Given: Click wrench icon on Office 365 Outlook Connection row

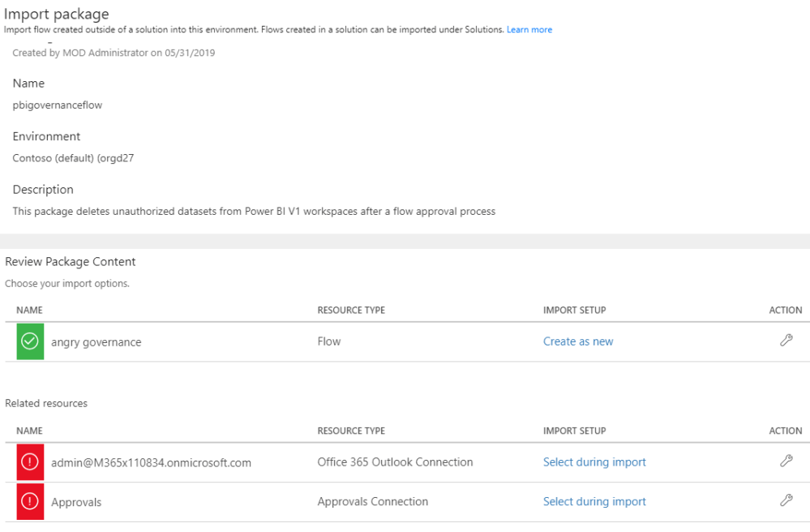Looking at the screenshot, I should 786,461.
